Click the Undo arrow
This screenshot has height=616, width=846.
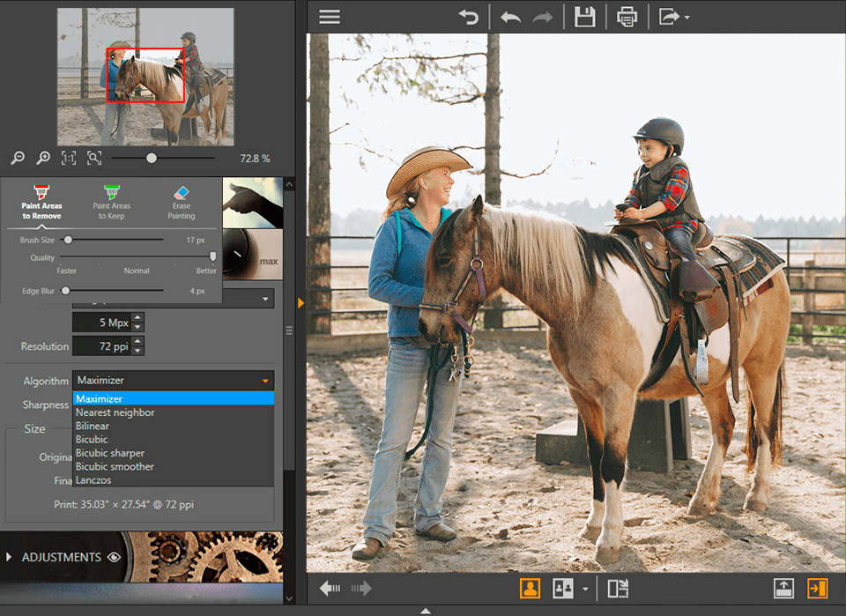(x=509, y=16)
